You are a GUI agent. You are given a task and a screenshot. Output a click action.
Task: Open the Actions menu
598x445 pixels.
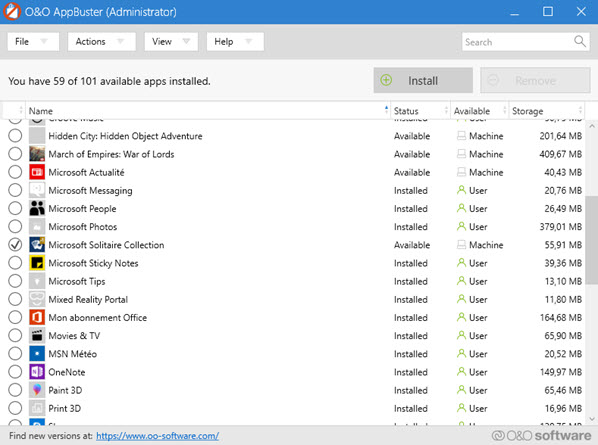(x=102, y=42)
